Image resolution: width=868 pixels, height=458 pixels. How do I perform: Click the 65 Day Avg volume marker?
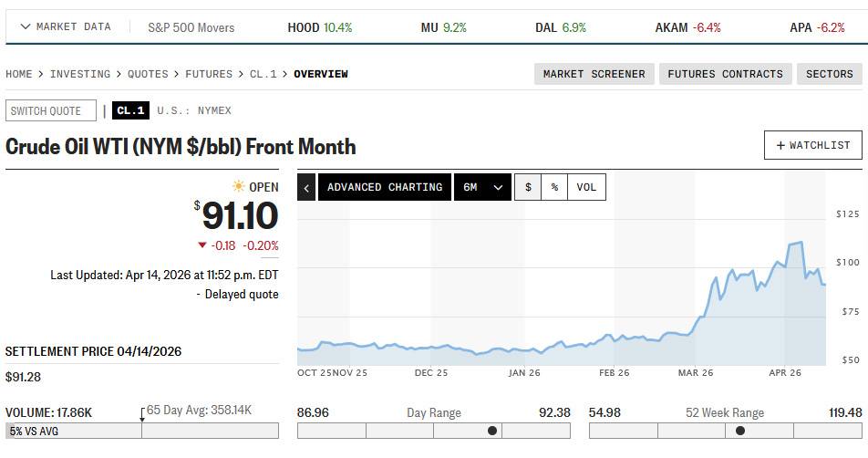point(142,415)
